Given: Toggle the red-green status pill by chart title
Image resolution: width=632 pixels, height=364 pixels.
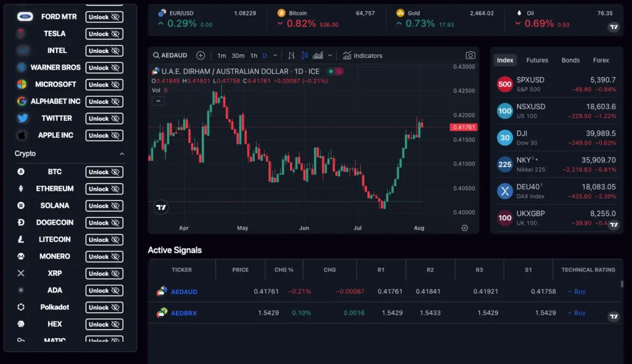Looking at the screenshot, I should [x=335, y=72].
